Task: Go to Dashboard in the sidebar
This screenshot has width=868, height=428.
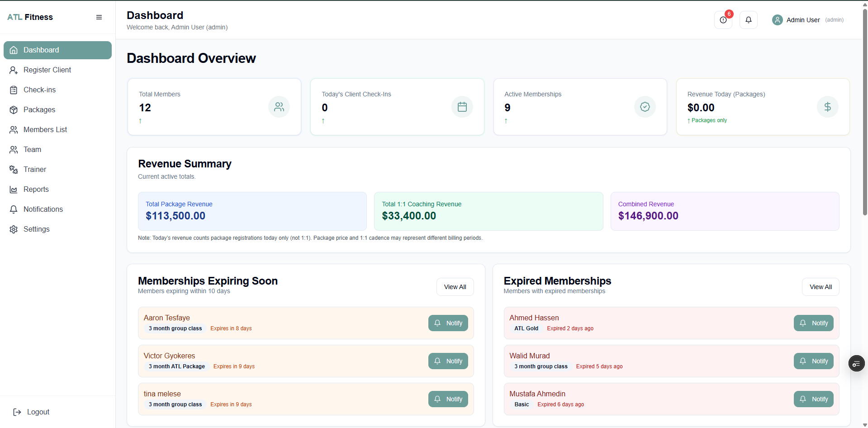Action: [57, 50]
